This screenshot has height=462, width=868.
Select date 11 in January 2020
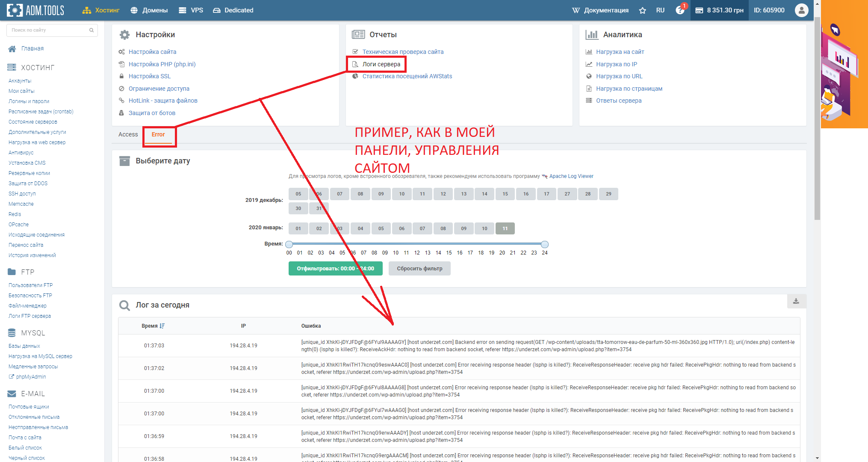pyautogui.click(x=505, y=228)
